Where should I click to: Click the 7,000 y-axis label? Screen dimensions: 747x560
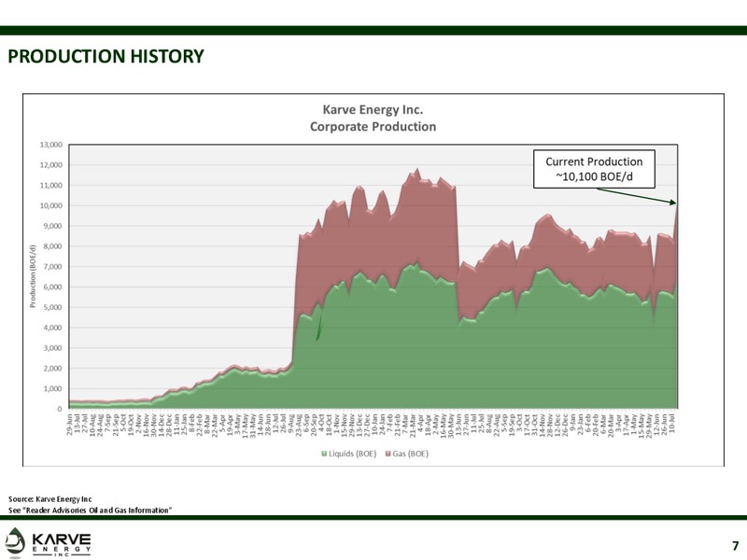point(52,267)
